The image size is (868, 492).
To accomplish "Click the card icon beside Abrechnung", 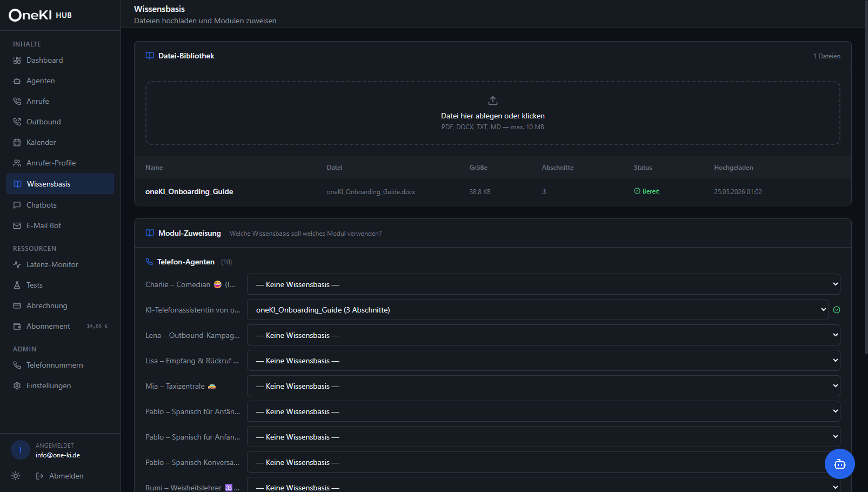I will [17, 306].
